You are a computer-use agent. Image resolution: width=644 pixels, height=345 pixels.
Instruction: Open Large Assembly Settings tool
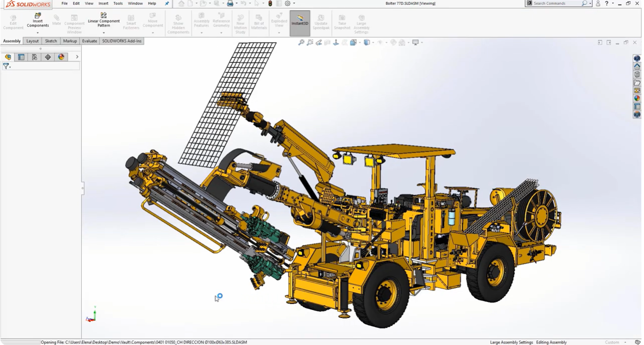(x=361, y=25)
